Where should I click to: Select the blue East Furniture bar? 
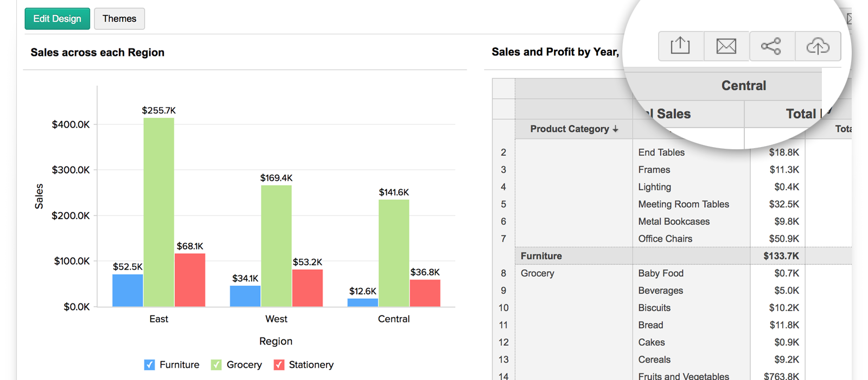[127, 290]
